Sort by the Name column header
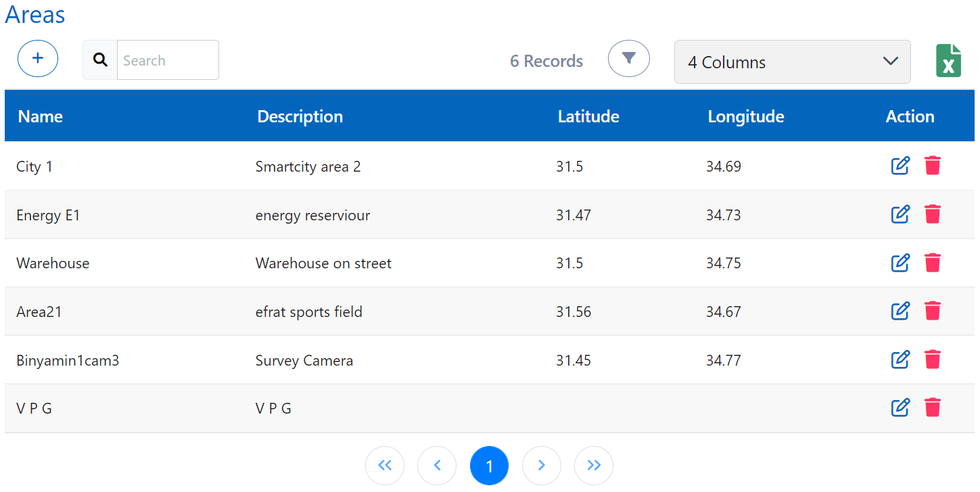Image resolution: width=980 pixels, height=492 pixels. [41, 116]
